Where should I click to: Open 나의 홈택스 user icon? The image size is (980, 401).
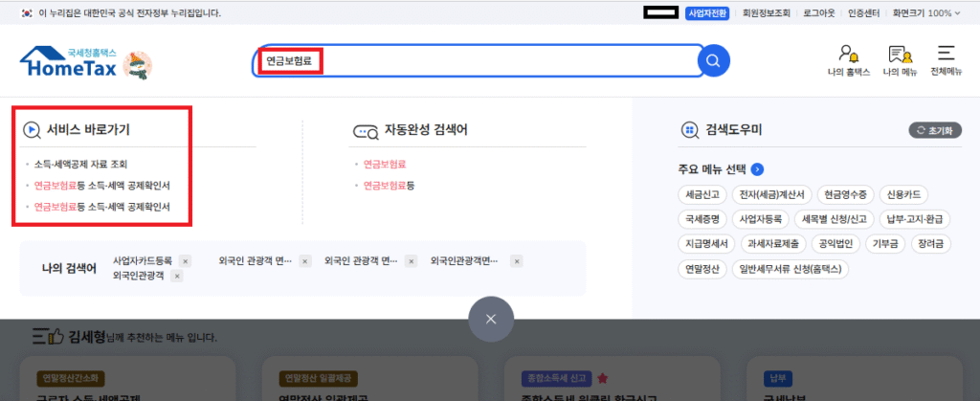pyautogui.click(x=848, y=60)
